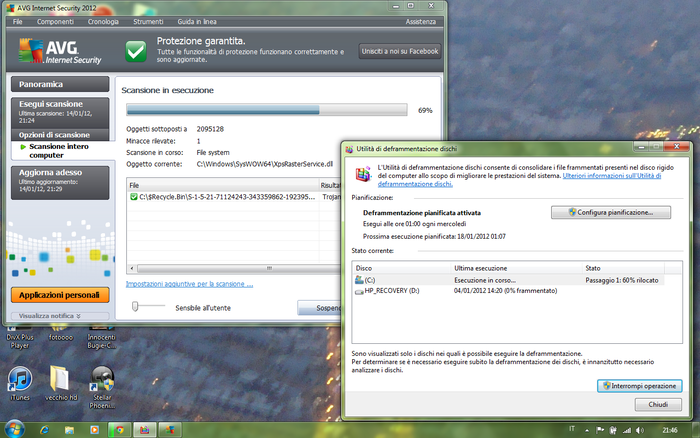Click the Aggiorna adesso sidebar button

60,183
